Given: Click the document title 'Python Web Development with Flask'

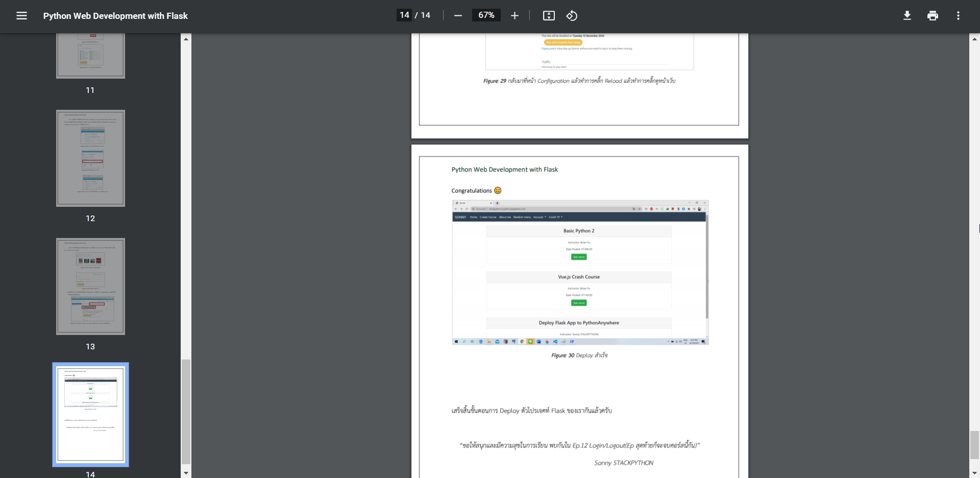Looking at the screenshot, I should (x=115, y=16).
